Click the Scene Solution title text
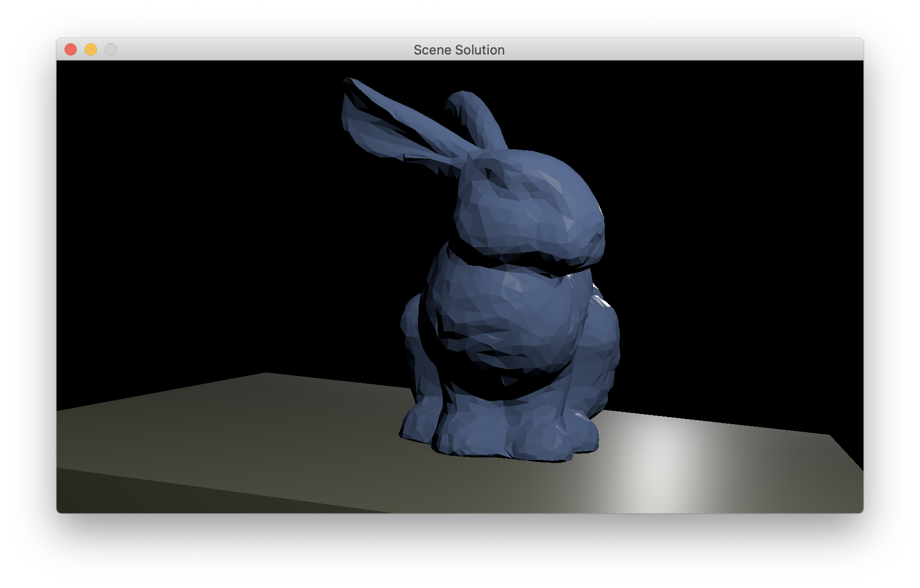Viewport: 920px width, 588px height. [x=459, y=50]
